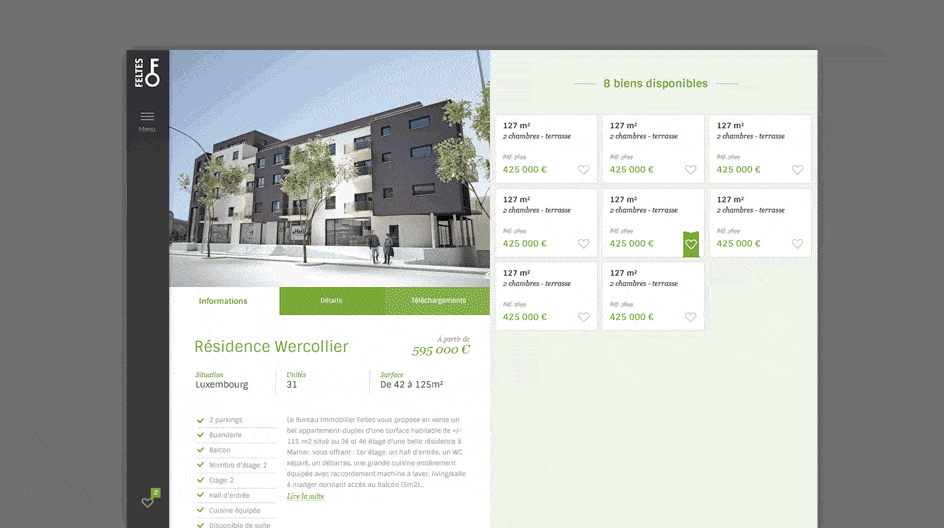Favorite second card in bottom row
Image resolution: width=944 pixels, height=528 pixels.
[x=691, y=317]
